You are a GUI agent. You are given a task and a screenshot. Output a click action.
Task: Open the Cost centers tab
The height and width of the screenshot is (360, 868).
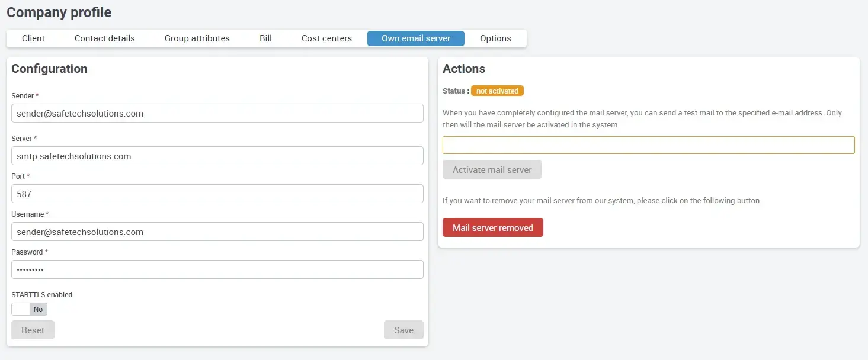326,38
